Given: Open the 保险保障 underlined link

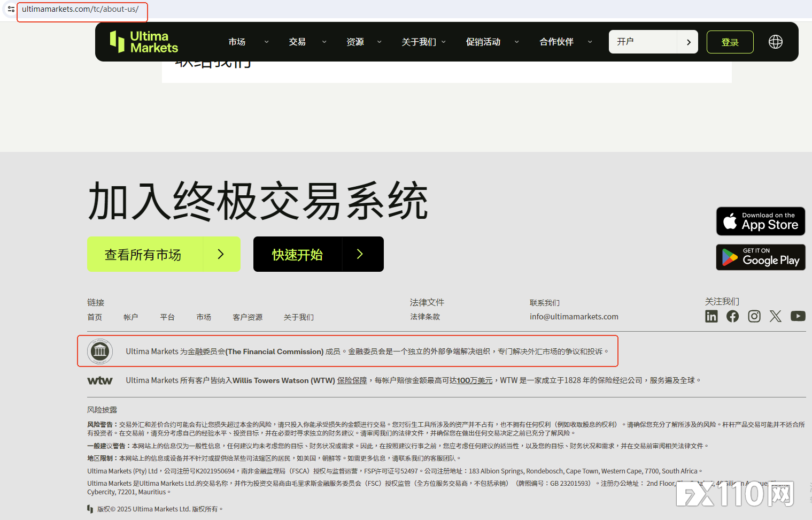Looking at the screenshot, I should [x=352, y=380].
